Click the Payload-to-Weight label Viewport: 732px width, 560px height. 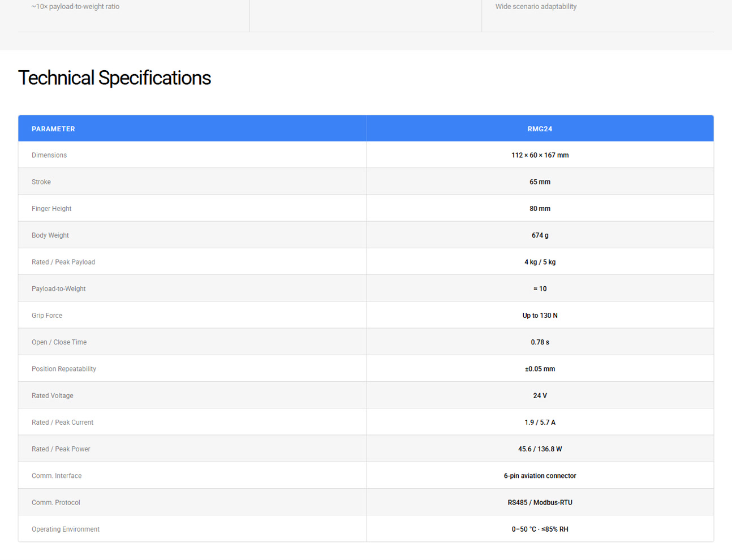click(59, 288)
